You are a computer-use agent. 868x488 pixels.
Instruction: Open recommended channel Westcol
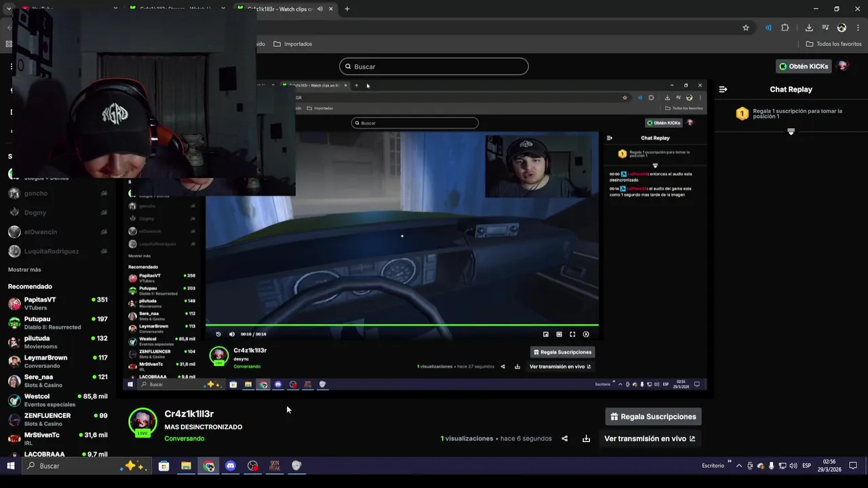[58, 400]
